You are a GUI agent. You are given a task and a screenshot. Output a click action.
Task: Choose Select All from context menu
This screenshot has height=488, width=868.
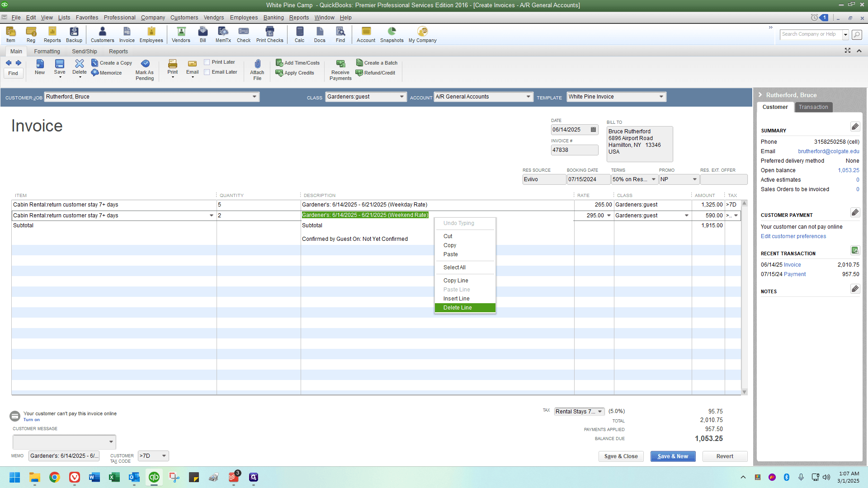(x=465, y=267)
